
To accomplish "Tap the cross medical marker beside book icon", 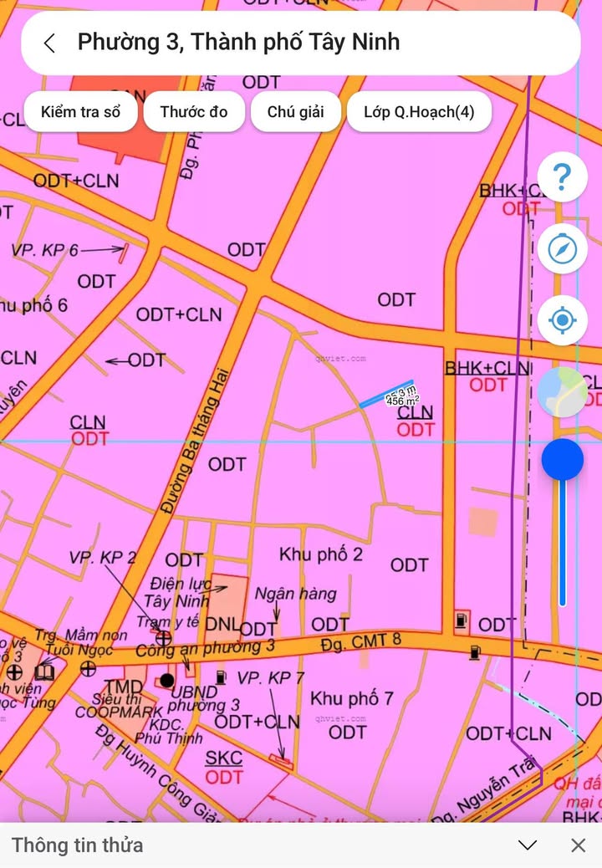I will click(x=14, y=672).
